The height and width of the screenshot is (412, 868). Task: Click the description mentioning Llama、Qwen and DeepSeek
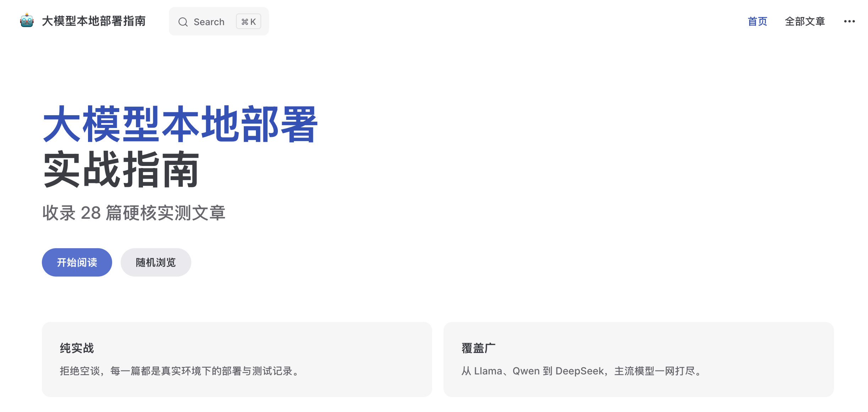pos(583,371)
